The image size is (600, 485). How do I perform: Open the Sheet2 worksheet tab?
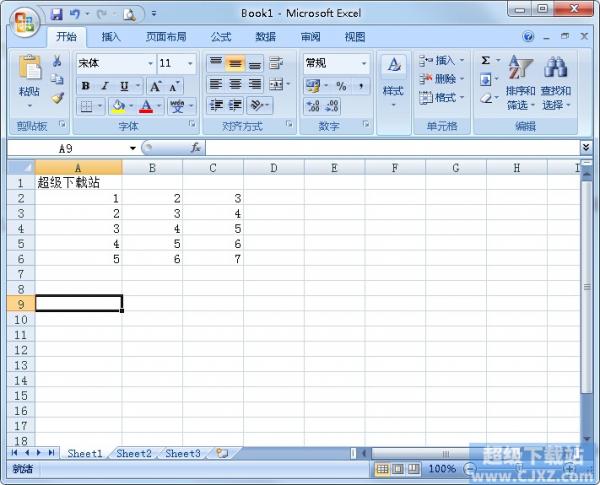[x=134, y=453]
